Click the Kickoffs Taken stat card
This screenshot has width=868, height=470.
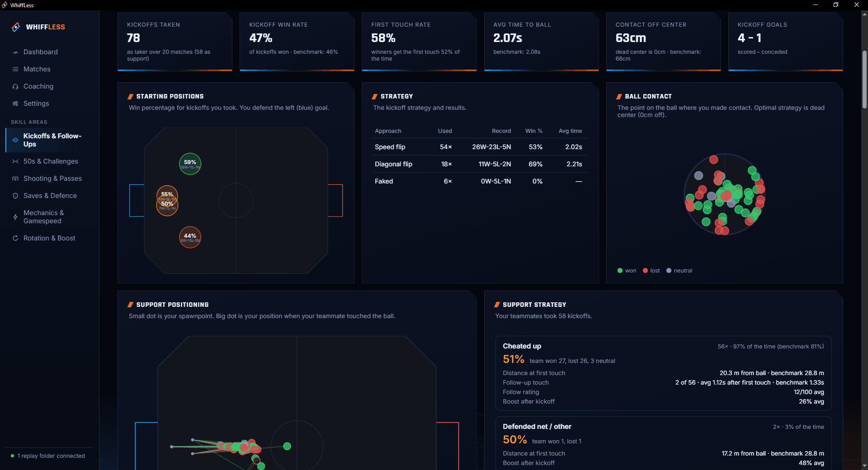(175, 42)
